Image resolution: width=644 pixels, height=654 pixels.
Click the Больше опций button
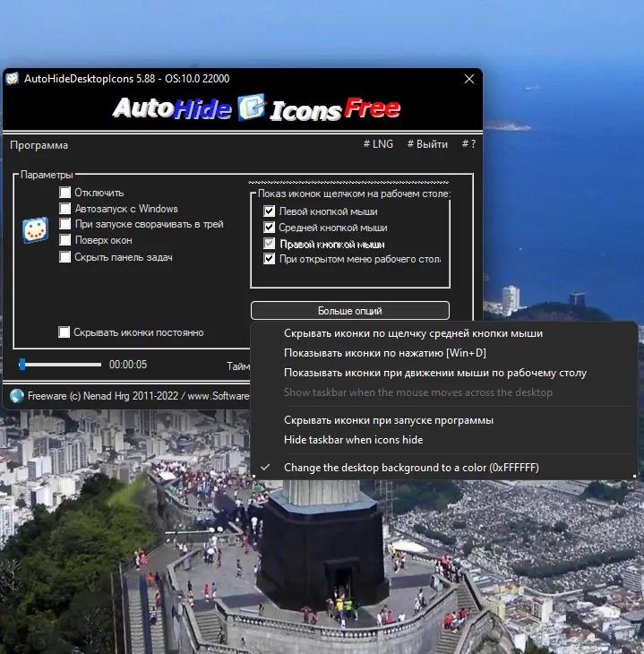pos(350,311)
